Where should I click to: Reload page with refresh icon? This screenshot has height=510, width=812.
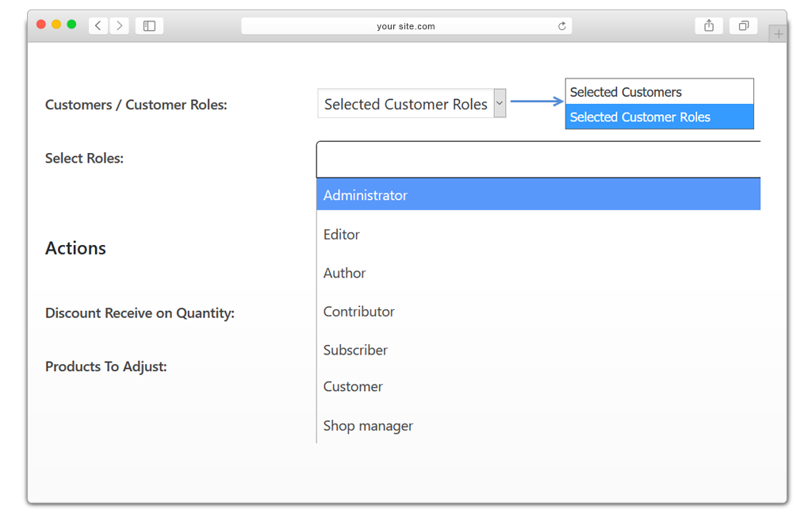pyautogui.click(x=562, y=26)
